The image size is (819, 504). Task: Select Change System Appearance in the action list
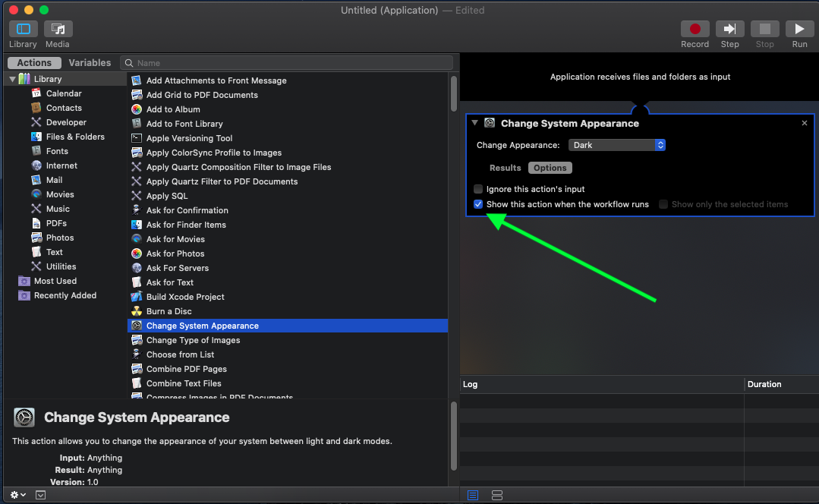(x=287, y=326)
